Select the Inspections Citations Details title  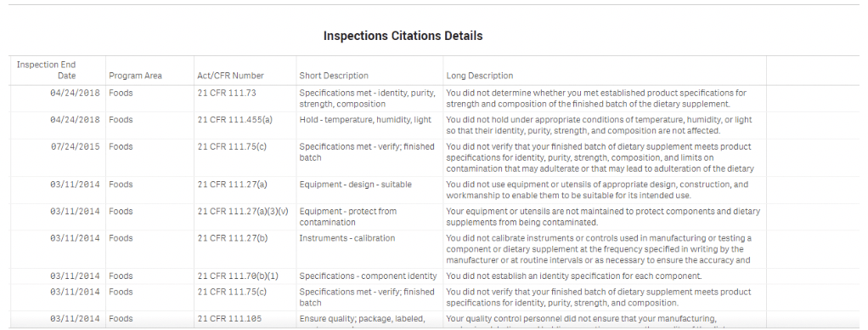click(x=403, y=36)
